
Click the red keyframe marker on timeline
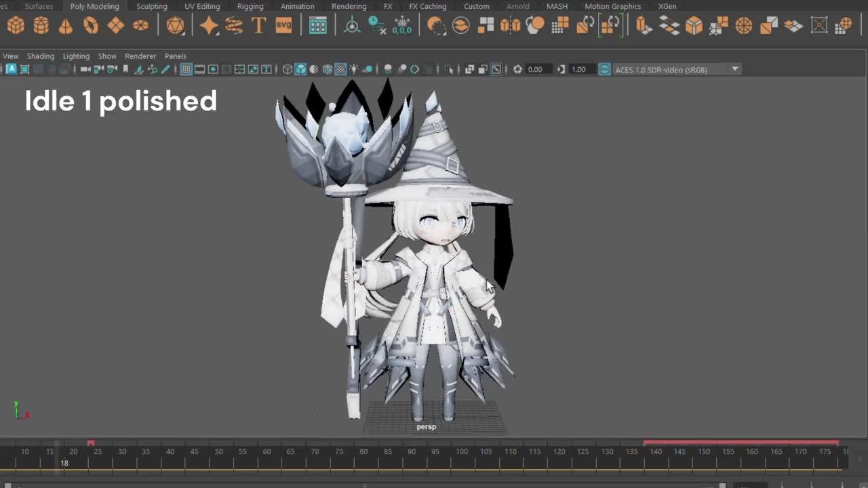tap(91, 443)
